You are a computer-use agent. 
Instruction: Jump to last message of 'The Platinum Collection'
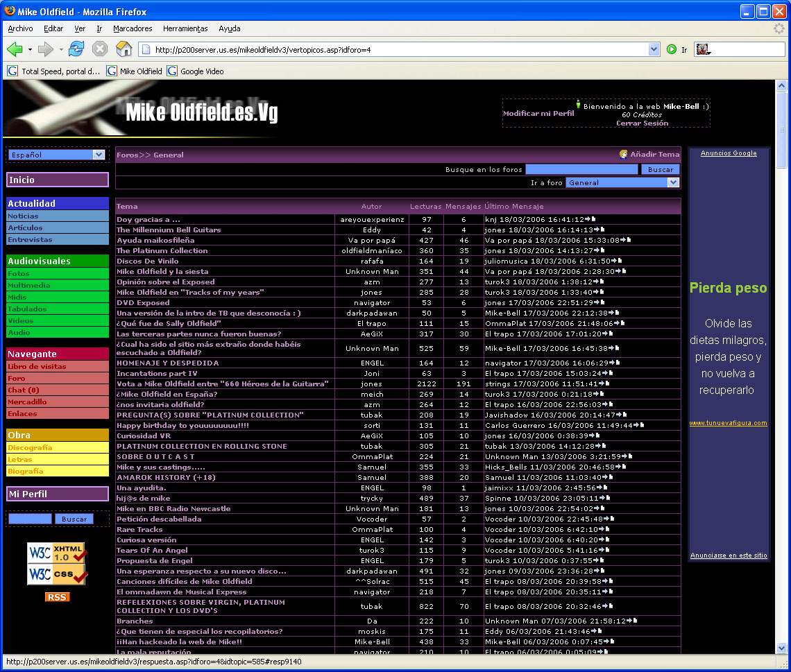(599, 250)
